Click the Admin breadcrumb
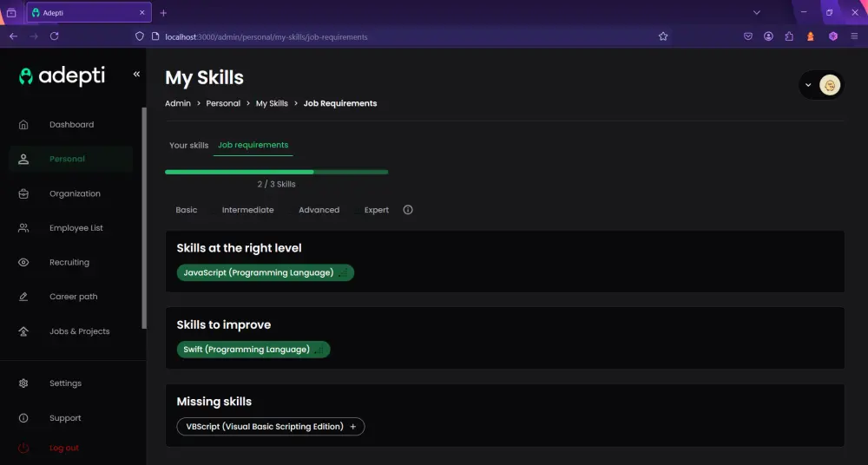This screenshot has width=868, height=465. click(178, 103)
